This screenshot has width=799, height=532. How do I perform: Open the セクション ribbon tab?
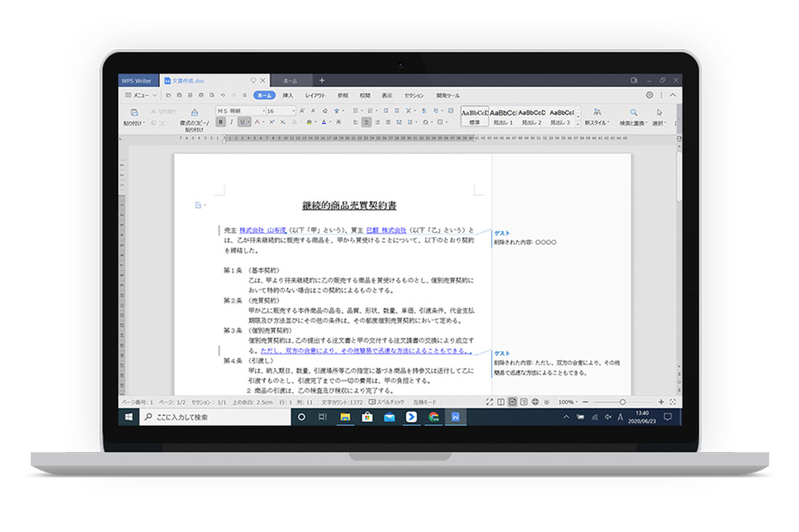(414, 96)
